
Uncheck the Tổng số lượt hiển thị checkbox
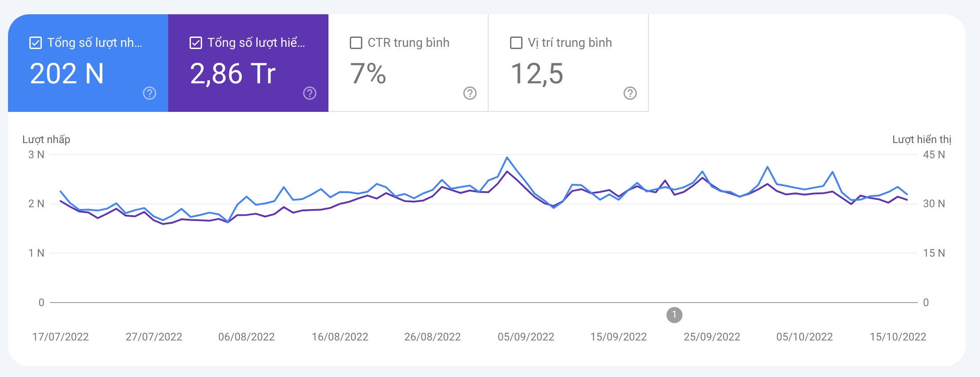click(196, 43)
